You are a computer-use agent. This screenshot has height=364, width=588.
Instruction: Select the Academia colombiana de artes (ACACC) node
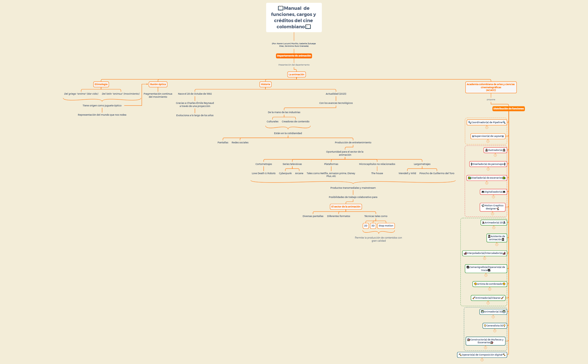tap(491, 87)
